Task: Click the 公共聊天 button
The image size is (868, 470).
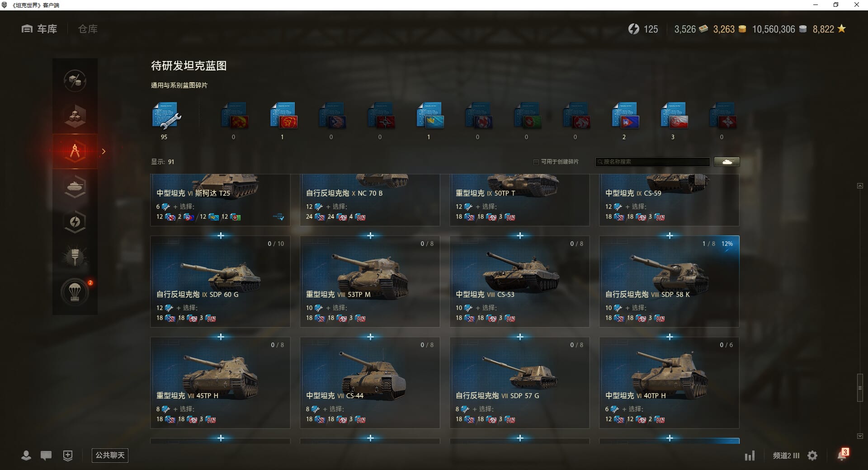Action: (x=110, y=456)
